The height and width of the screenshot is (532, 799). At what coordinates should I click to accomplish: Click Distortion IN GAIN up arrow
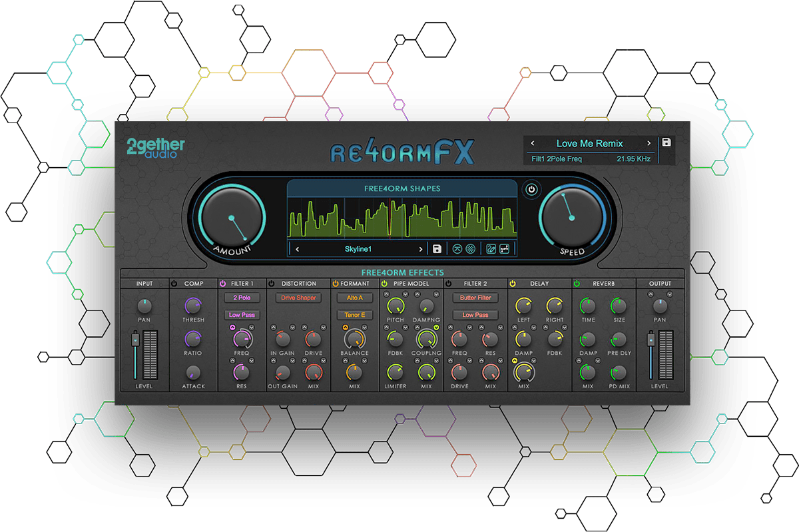[x=273, y=328]
